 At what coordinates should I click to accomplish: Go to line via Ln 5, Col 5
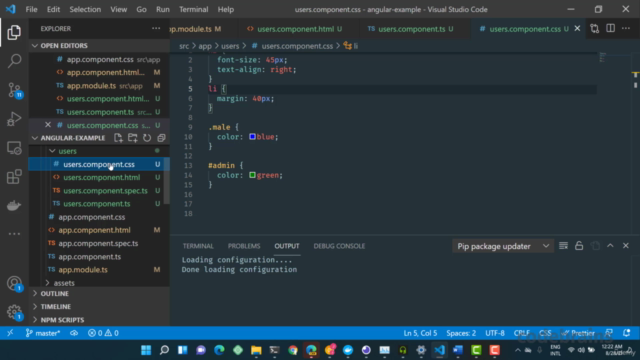tap(420, 333)
